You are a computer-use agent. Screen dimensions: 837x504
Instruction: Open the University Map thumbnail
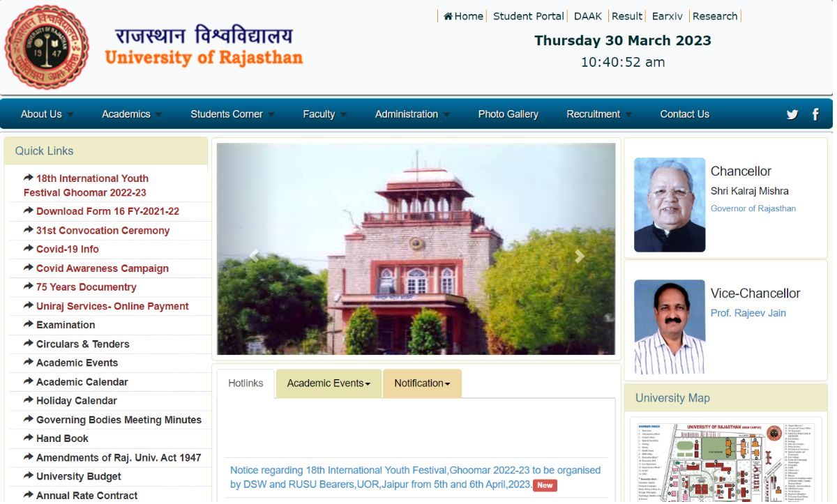pos(725,461)
